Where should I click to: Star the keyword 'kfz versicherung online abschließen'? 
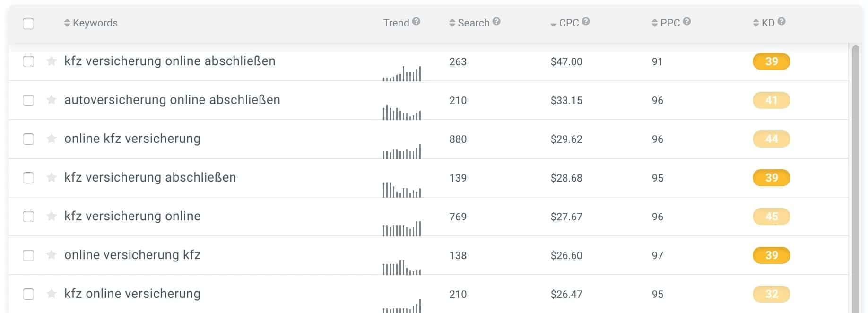[51, 61]
